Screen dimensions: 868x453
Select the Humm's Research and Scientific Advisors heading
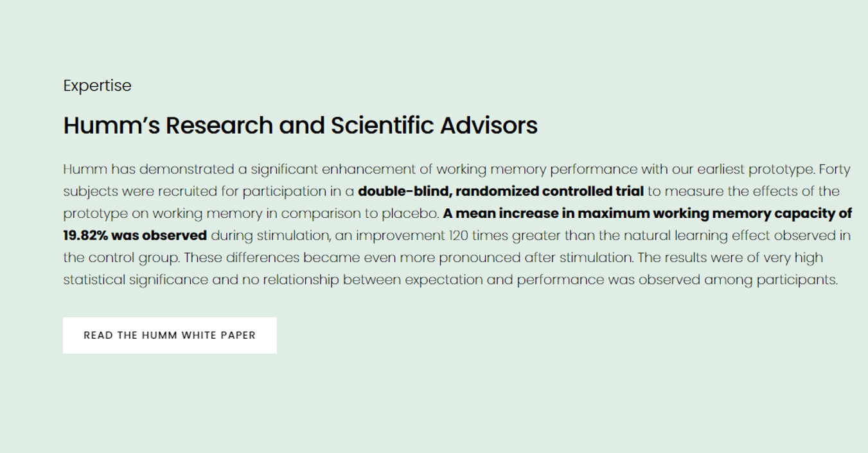click(300, 125)
